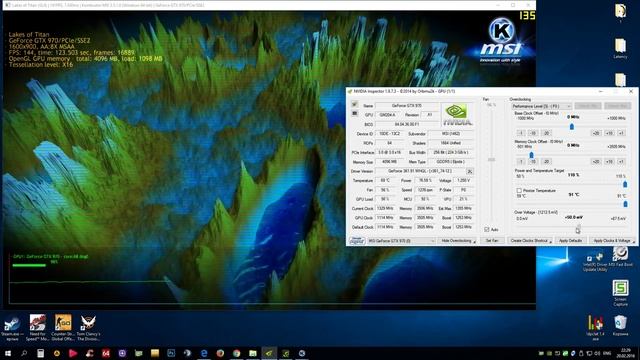Image resolution: width=640 pixels, height=360 pixels.
Task: Open the Latency folder on the desktop
Action: pyautogui.click(x=620, y=49)
